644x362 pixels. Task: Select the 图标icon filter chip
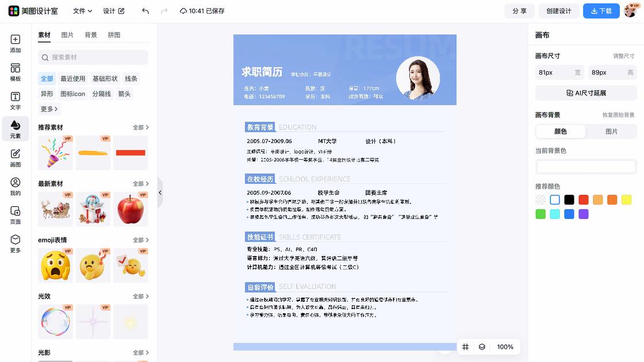tap(72, 94)
